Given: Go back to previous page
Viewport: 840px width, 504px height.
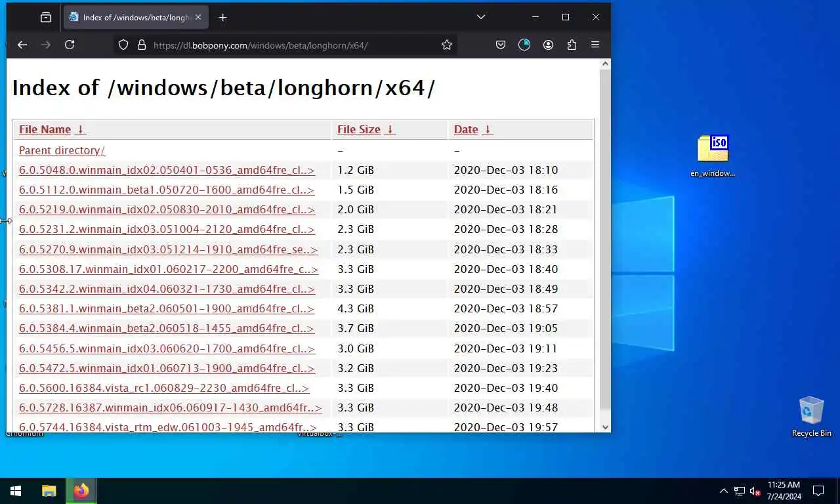Looking at the screenshot, I should [x=22, y=45].
